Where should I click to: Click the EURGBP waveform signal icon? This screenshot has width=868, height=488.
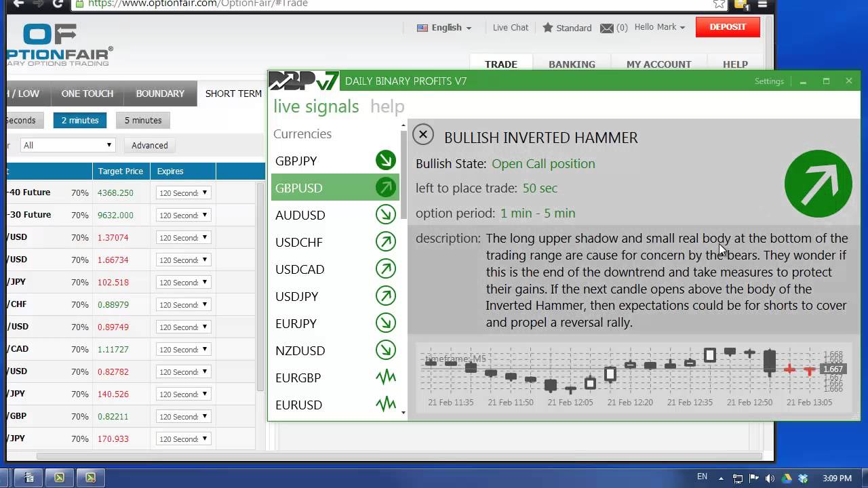coord(386,378)
